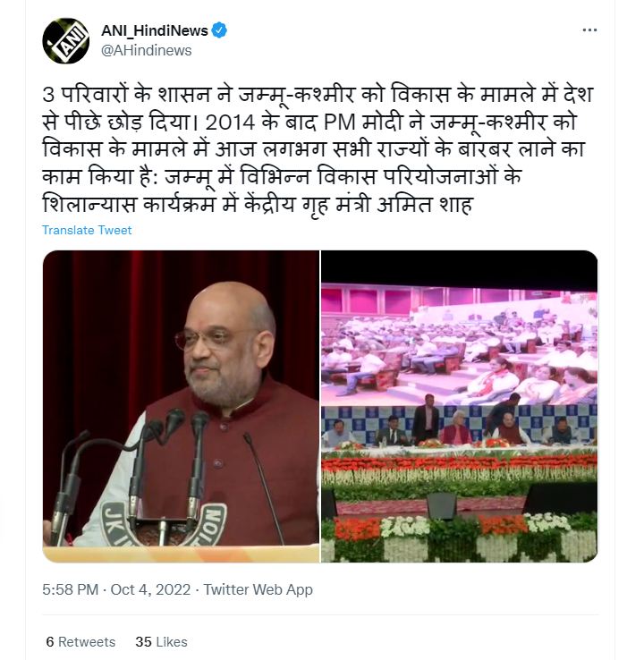Click the Hindi tweet text body
This screenshot has width=644, height=660.
pyautogui.click(x=318, y=150)
